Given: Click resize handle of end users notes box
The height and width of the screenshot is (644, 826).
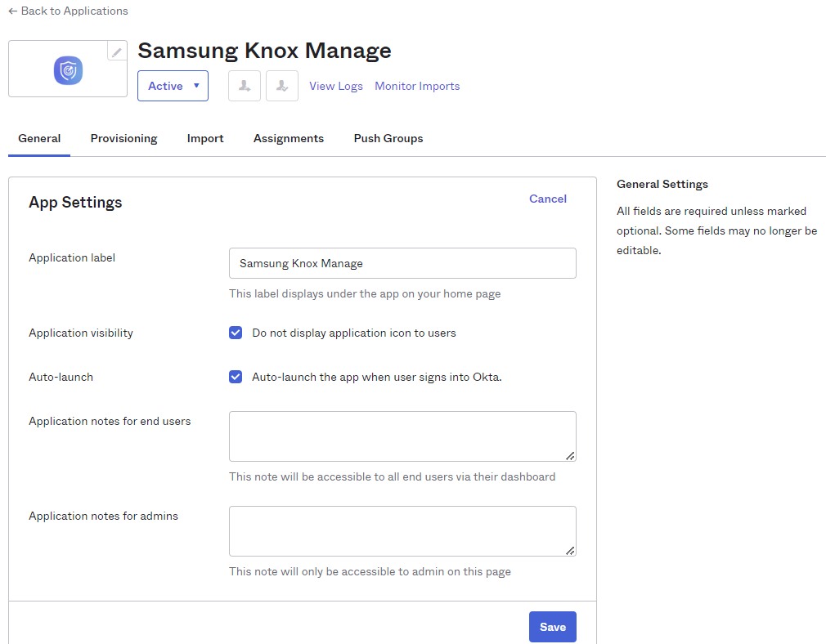Looking at the screenshot, I should click(570, 456).
